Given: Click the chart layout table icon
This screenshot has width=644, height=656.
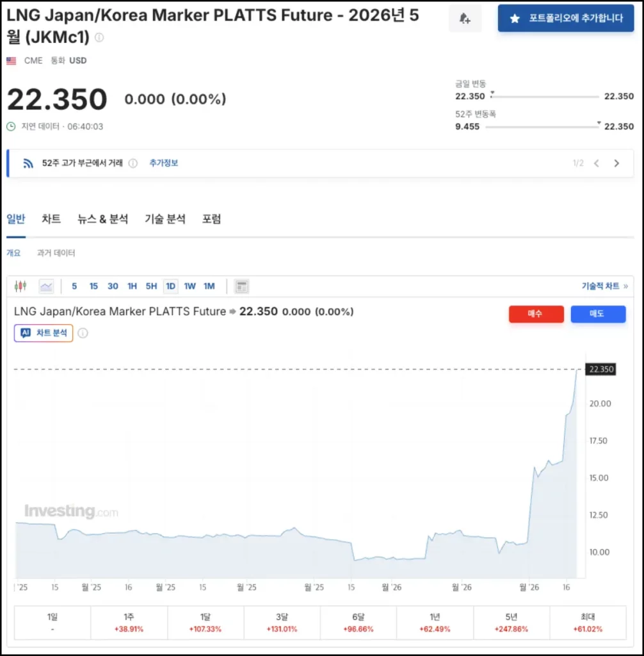Looking at the screenshot, I should click(241, 286).
